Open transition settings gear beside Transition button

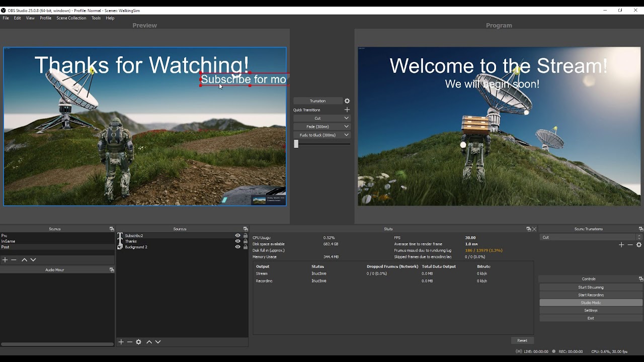tap(347, 101)
